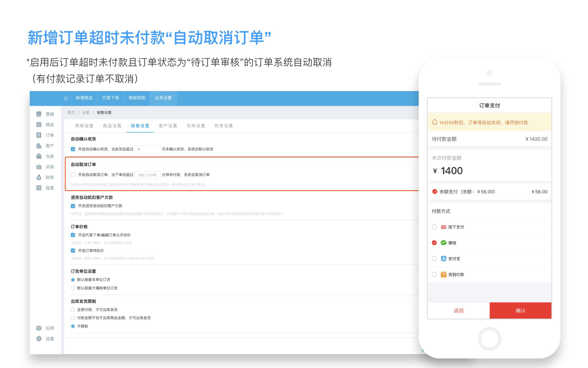Open the 仓库 warehouse sidebar icon

point(39,156)
